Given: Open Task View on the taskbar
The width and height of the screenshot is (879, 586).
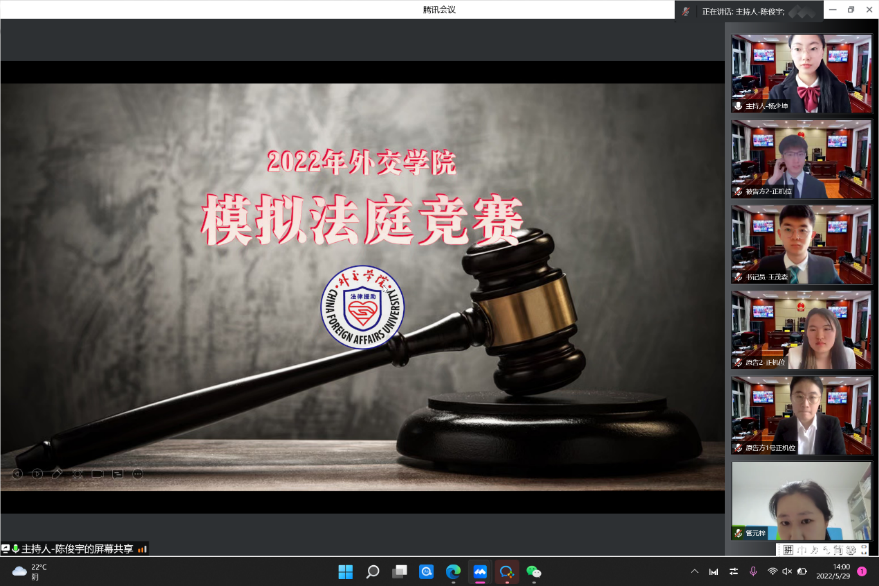Looking at the screenshot, I should (399, 571).
